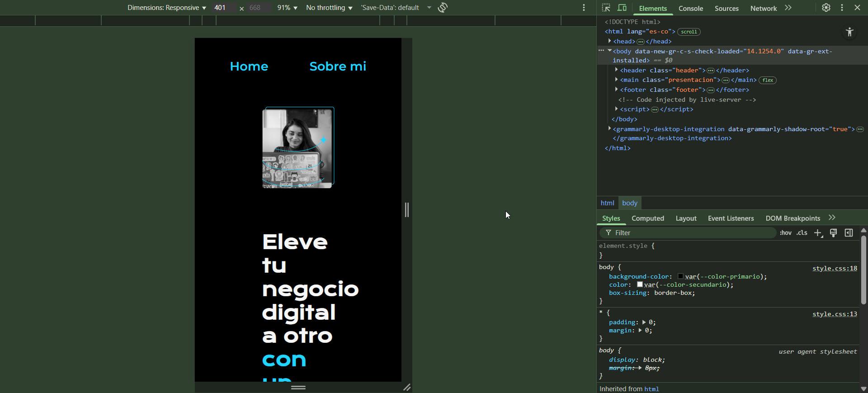
Task: Expand the header element node
Action: point(616,70)
